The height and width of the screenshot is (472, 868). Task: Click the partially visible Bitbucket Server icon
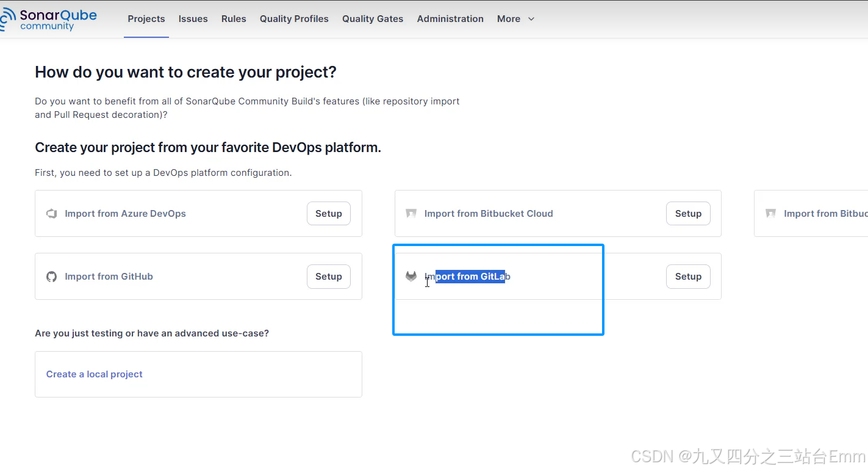coord(771,214)
